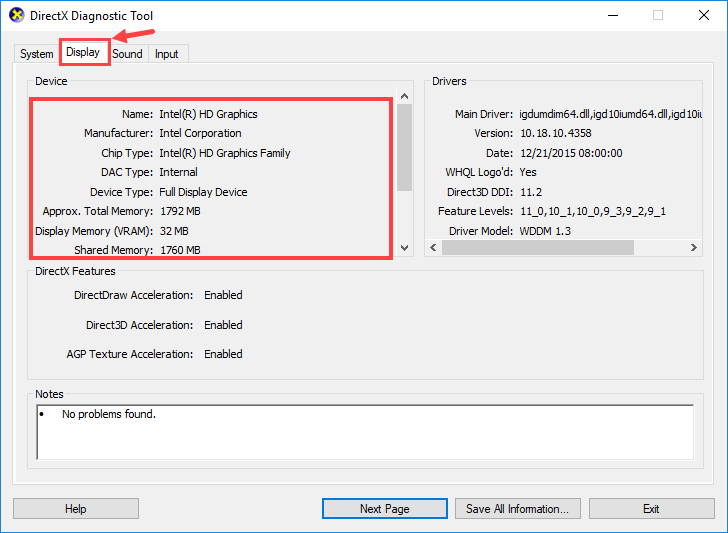Click the DirectX Diagnostic Tool title icon
The width and height of the screenshot is (728, 533).
pos(17,15)
